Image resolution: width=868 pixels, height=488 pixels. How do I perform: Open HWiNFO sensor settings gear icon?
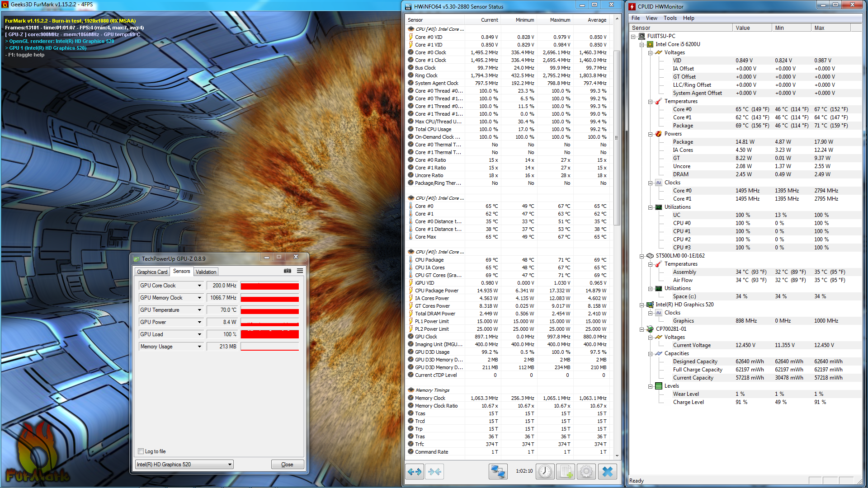586,472
